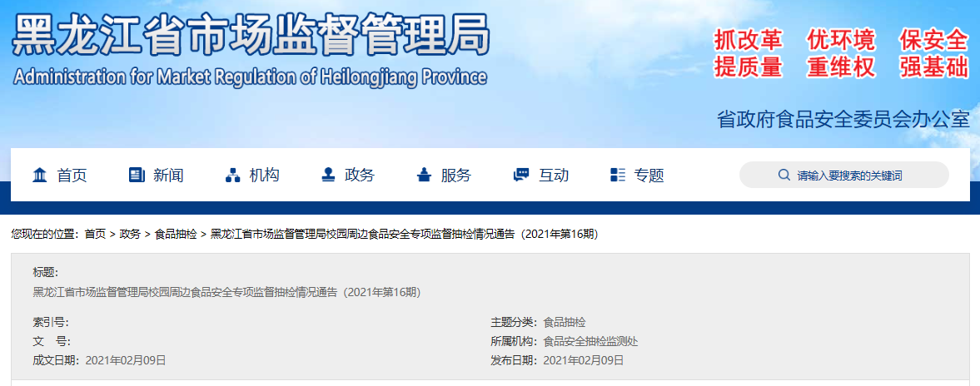Image resolution: width=980 pixels, height=386 pixels.
Task: Open the 服务 navigation section
Action: click(456, 175)
